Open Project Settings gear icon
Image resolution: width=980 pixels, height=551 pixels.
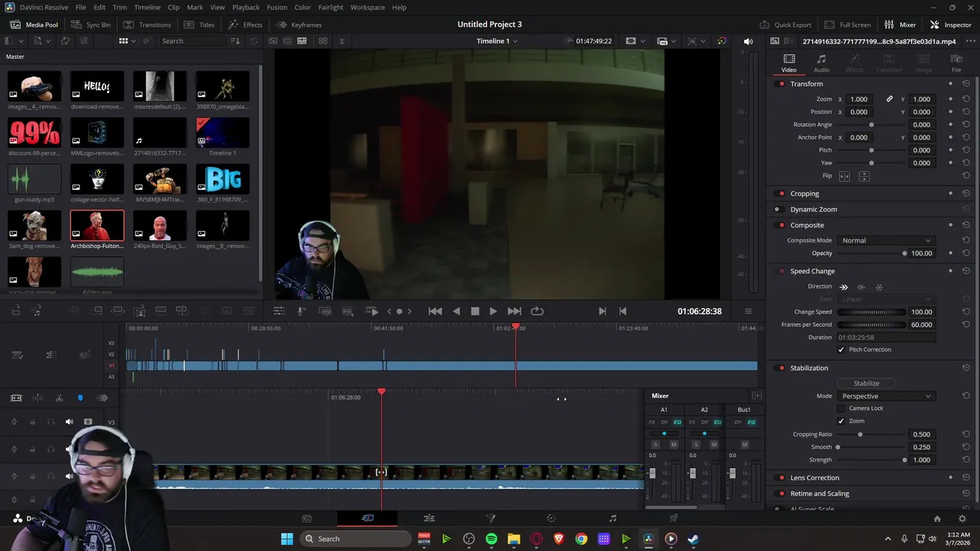pos(962,518)
